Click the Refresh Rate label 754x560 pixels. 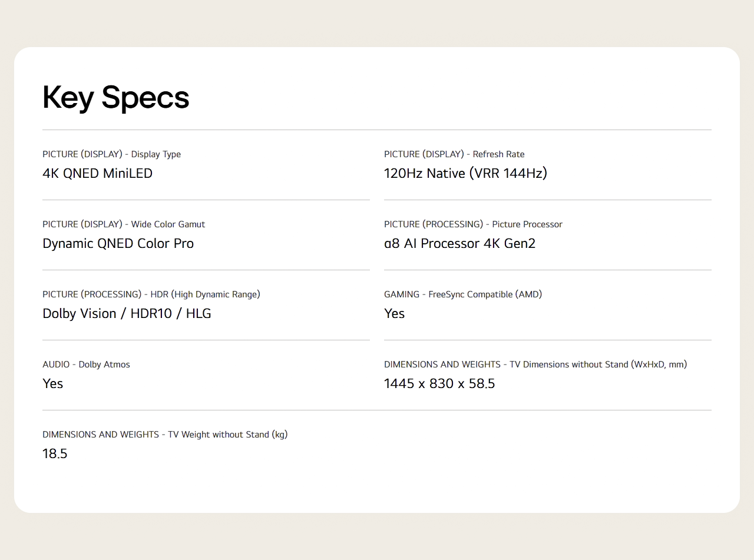[x=454, y=154]
